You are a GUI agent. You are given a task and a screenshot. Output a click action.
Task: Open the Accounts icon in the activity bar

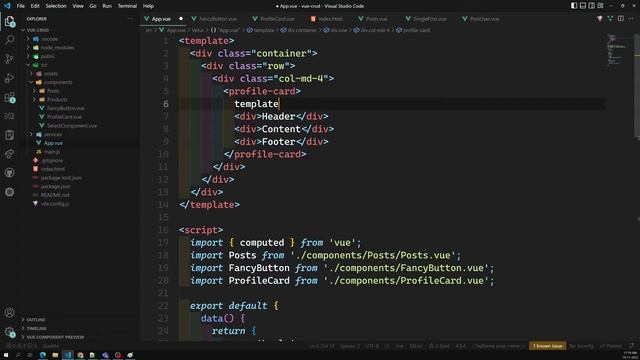pos(9,313)
